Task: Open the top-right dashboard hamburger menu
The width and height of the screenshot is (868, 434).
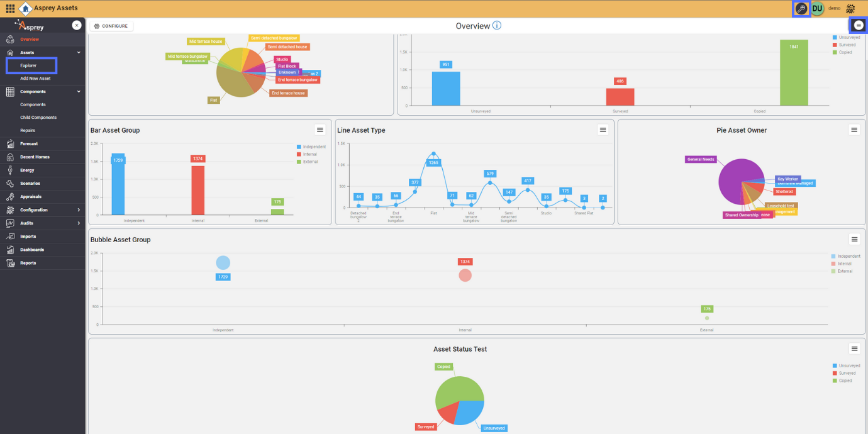Action: pyautogui.click(x=859, y=25)
